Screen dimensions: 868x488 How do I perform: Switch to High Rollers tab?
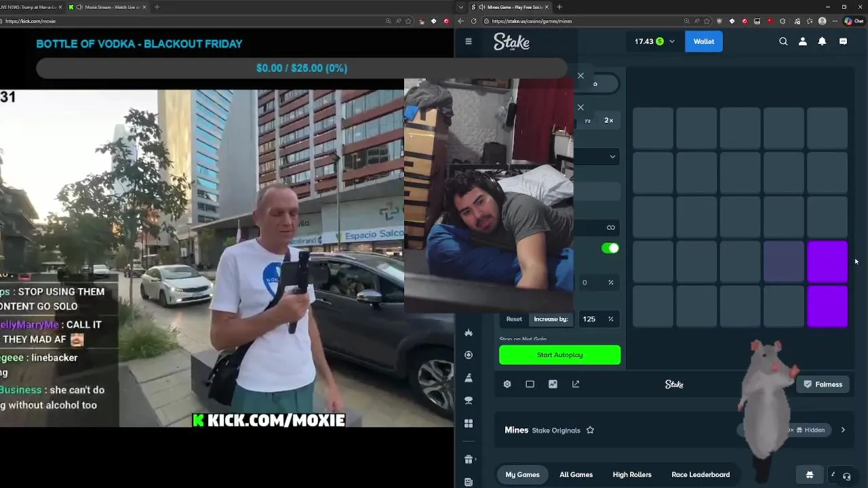pos(632,475)
